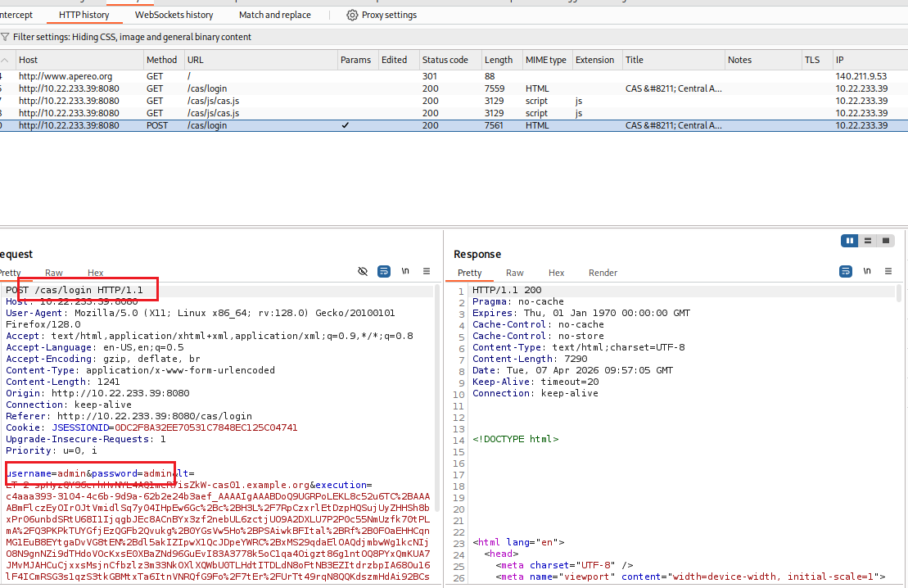The height and width of the screenshot is (588, 908).
Task: Click Content-Length: 1241 request header
Action: point(63,382)
